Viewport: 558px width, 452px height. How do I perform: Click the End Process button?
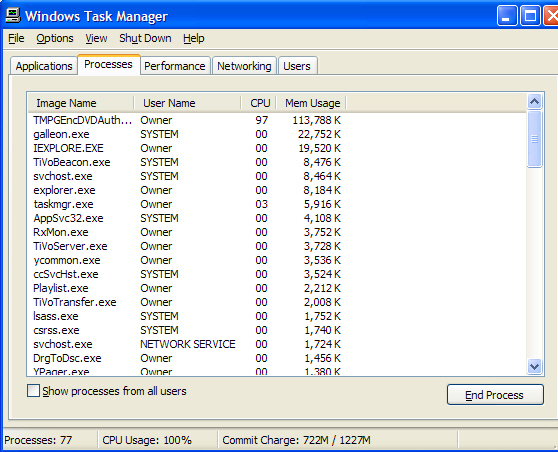[x=495, y=395]
